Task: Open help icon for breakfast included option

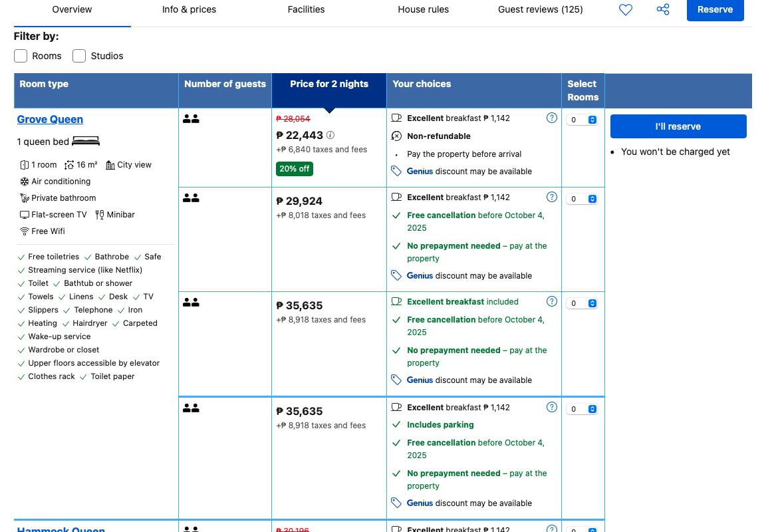Action: coord(551,302)
